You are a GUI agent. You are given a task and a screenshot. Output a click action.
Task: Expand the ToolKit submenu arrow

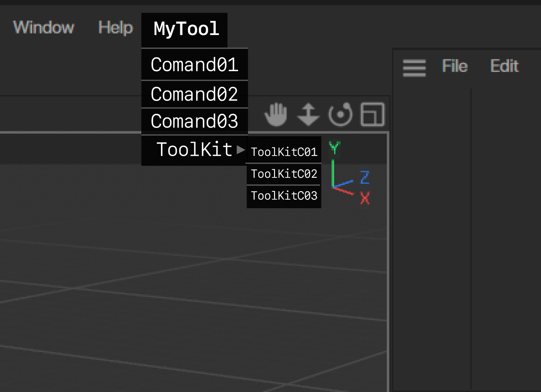coord(241,150)
